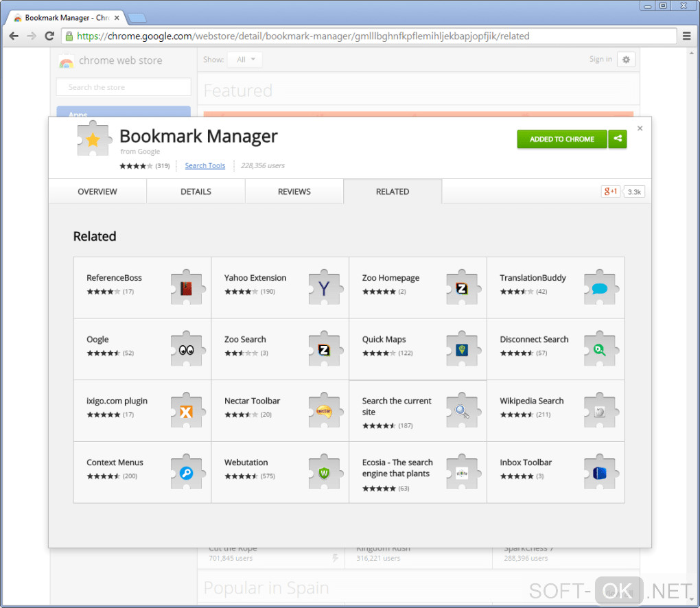
Task: Select the Zoo Homepage extension icon
Action: 463,287
